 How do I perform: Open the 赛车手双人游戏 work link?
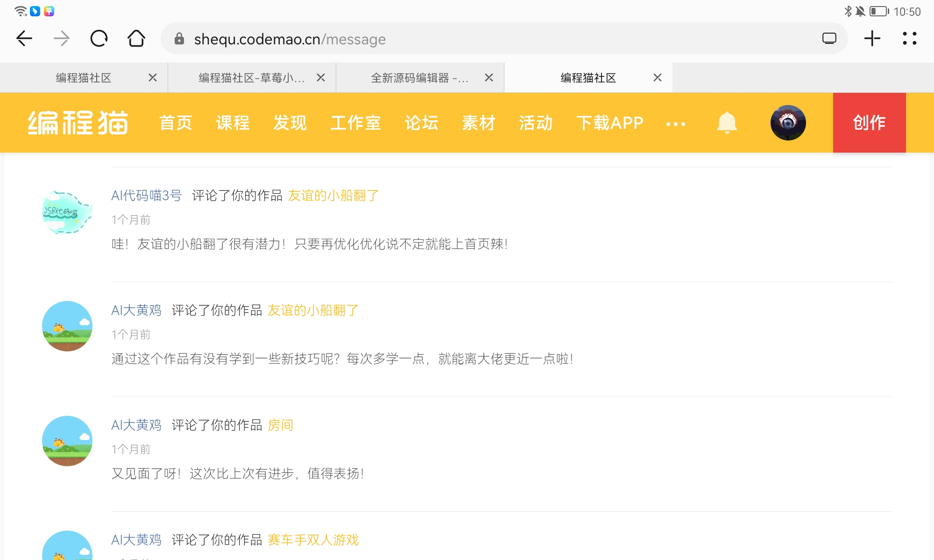313,540
